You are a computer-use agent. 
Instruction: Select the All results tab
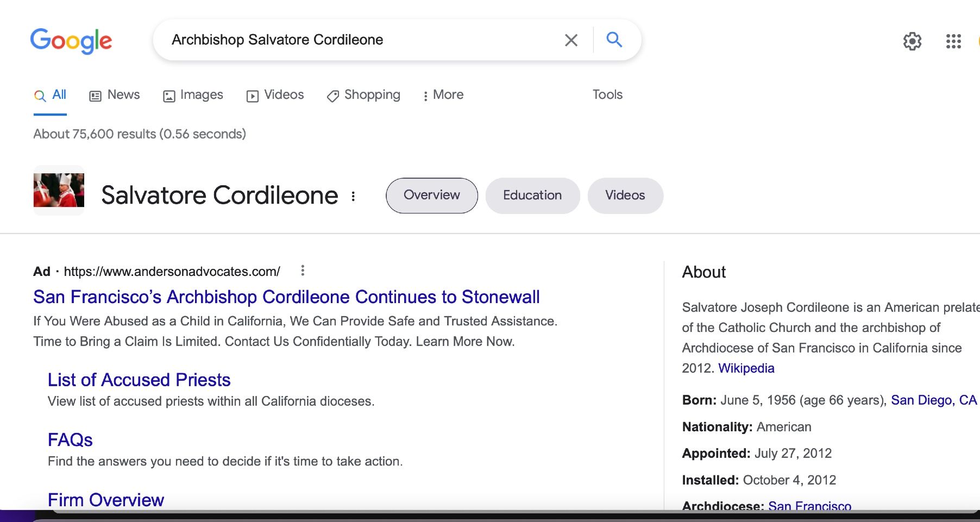[x=50, y=95]
